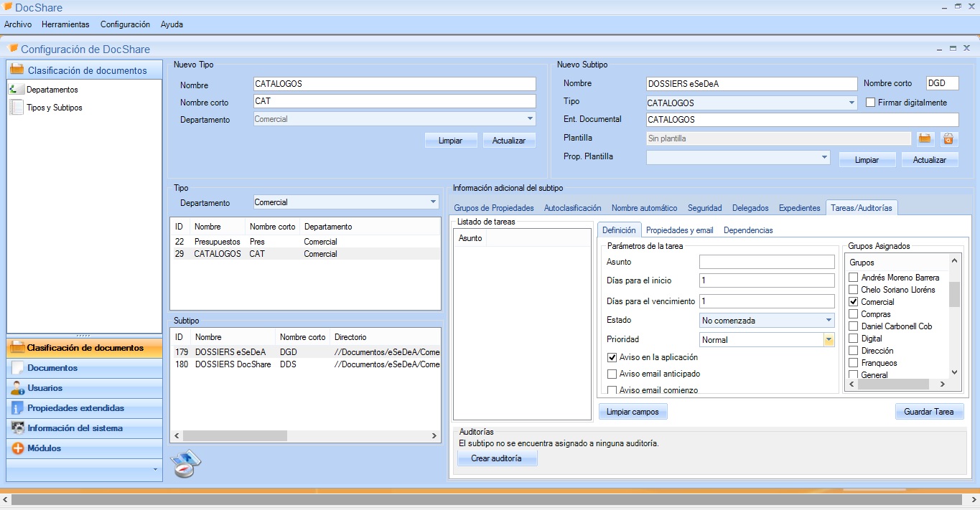The image size is (980, 510).
Task: Click the Tipos y Subtipos document icon
Action: coord(16,108)
